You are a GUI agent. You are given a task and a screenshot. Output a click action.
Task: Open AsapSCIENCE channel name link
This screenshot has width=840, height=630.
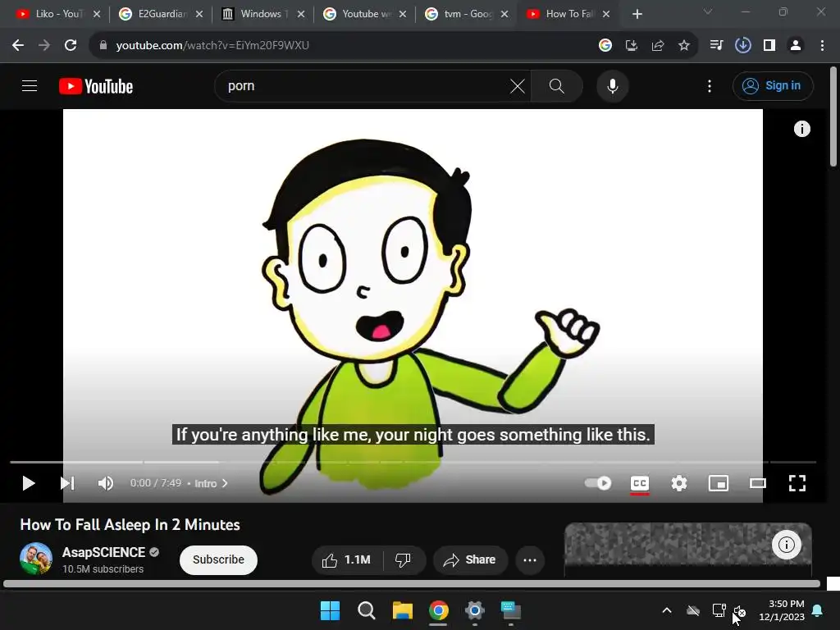[103, 552]
